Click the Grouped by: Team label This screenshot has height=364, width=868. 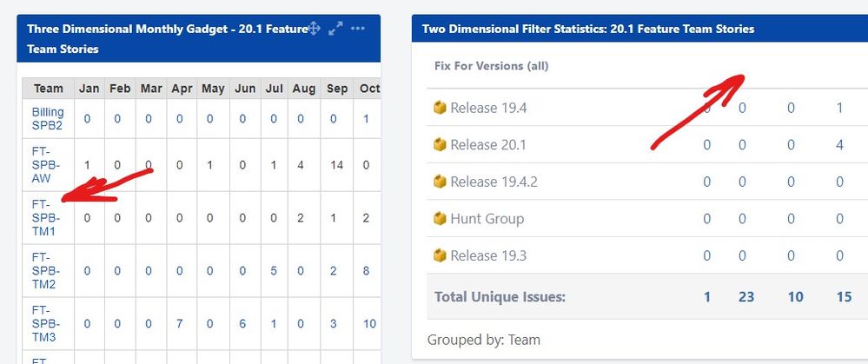(x=484, y=339)
